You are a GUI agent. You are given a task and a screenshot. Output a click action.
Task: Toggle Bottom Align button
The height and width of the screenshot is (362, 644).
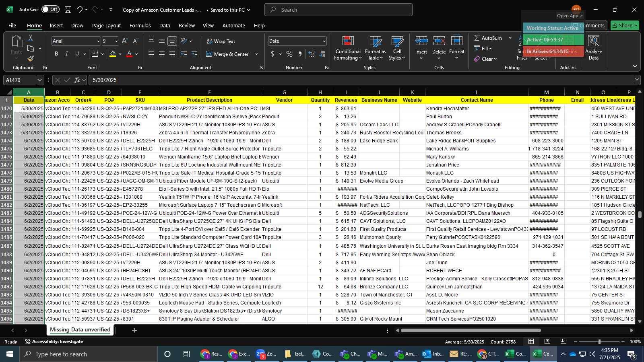[x=172, y=41]
